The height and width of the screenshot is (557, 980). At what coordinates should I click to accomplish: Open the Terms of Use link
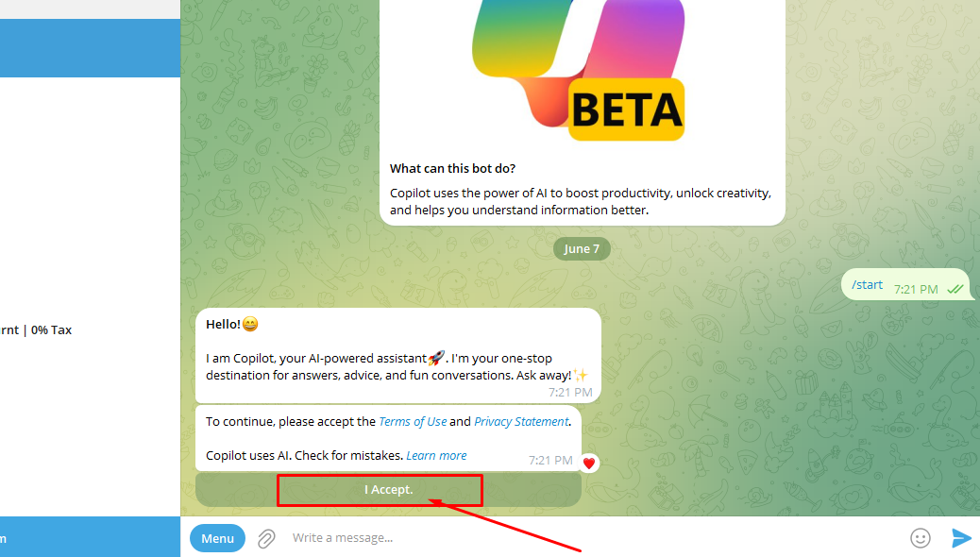(x=413, y=421)
